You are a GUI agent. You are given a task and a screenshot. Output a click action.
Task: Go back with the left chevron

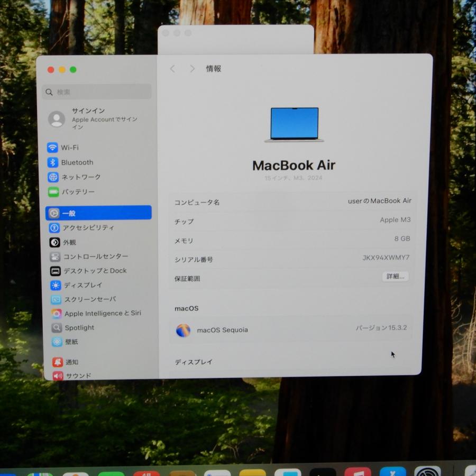[172, 69]
